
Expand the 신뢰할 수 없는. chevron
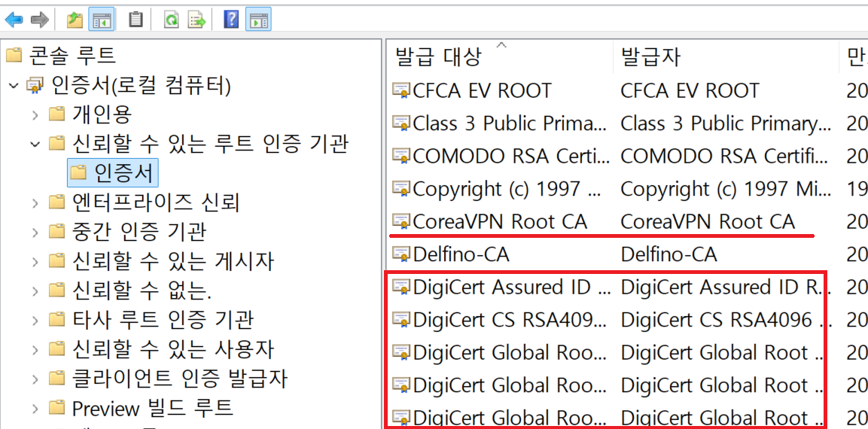pos(35,291)
